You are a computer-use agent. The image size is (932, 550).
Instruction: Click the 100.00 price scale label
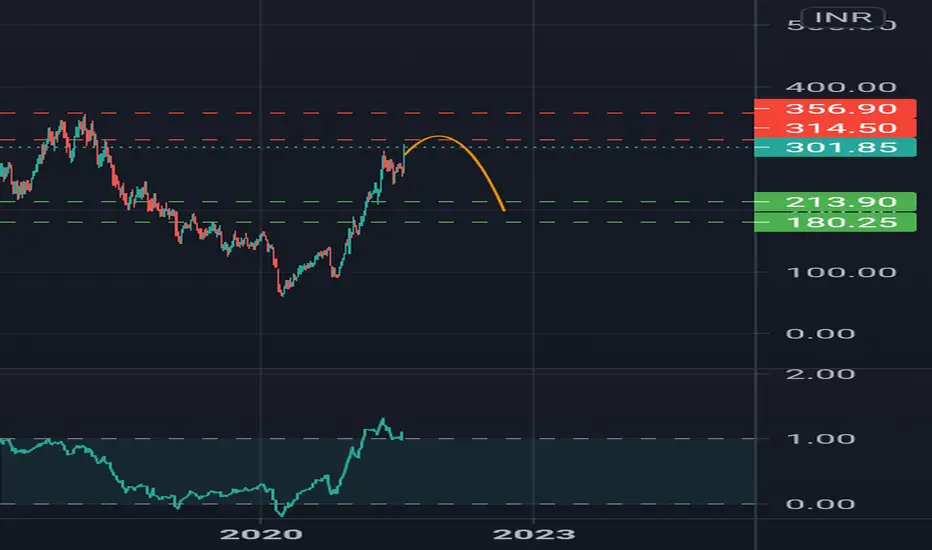click(x=840, y=272)
